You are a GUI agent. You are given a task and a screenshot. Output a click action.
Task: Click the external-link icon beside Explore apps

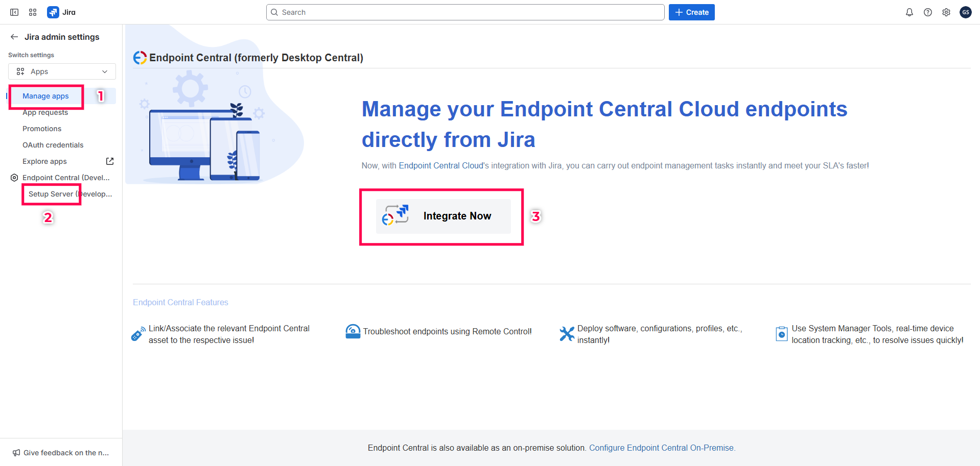(109, 161)
